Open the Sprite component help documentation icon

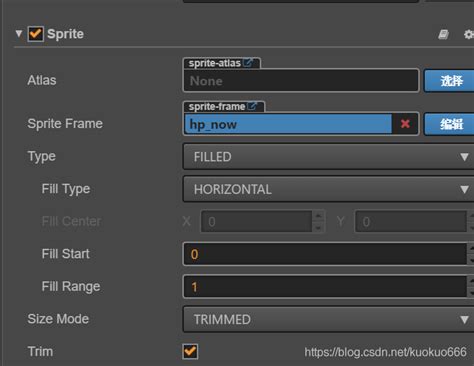pyautogui.click(x=443, y=34)
